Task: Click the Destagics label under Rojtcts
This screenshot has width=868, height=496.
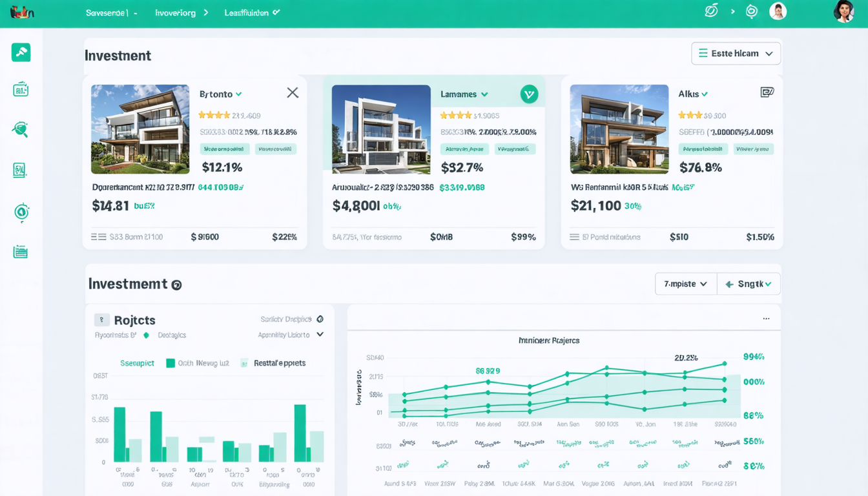Action: [172, 335]
